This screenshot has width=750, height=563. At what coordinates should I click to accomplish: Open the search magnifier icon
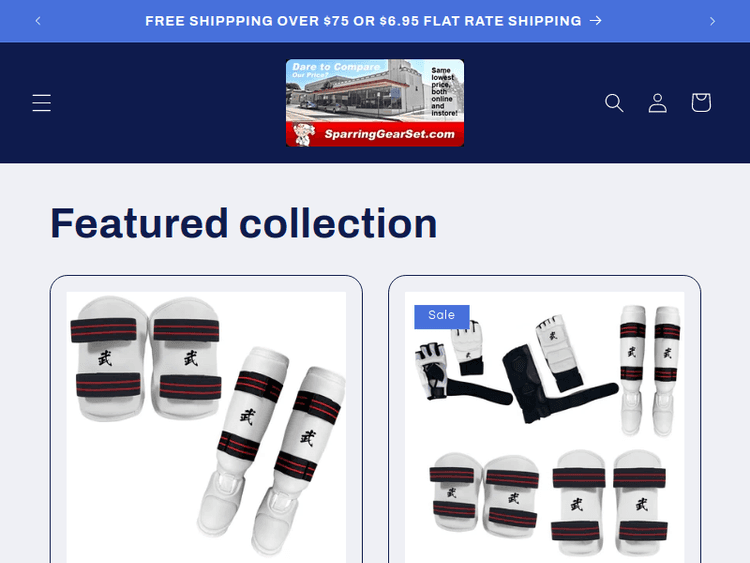(614, 103)
